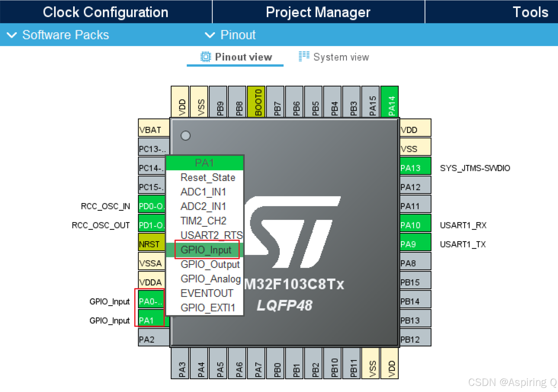558x392 pixels.
Task: Click the PA7 pin at bottom
Action: [256, 363]
